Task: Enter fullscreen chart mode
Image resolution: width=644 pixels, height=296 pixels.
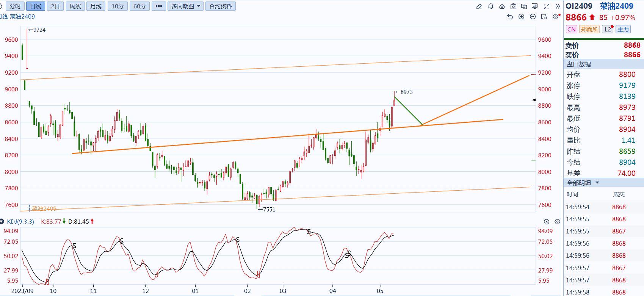Action: pos(547,6)
